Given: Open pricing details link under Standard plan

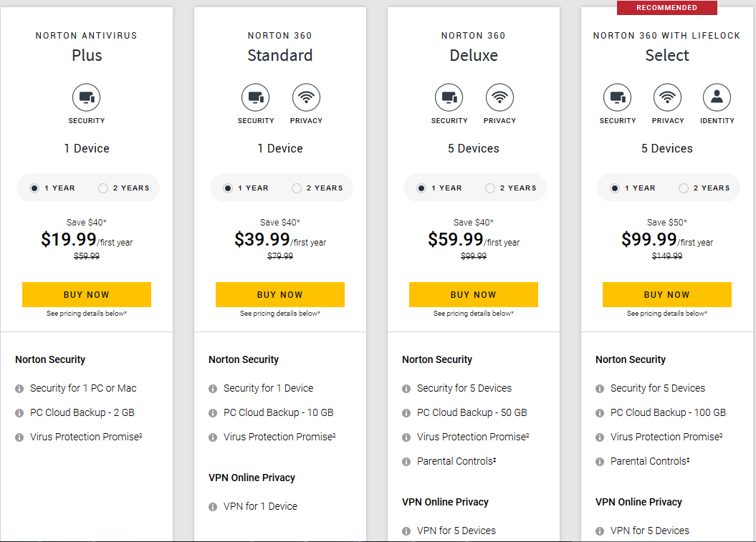Looking at the screenshot, I should click(x=280, y=313).
